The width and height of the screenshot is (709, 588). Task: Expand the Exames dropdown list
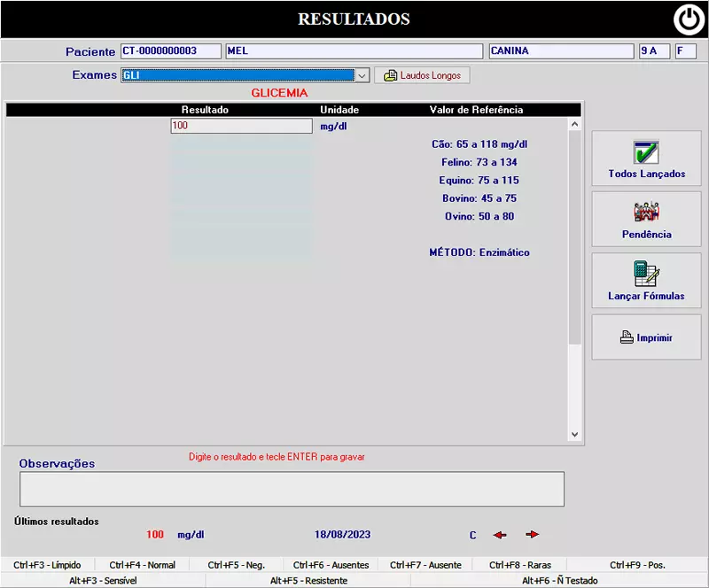362,76
